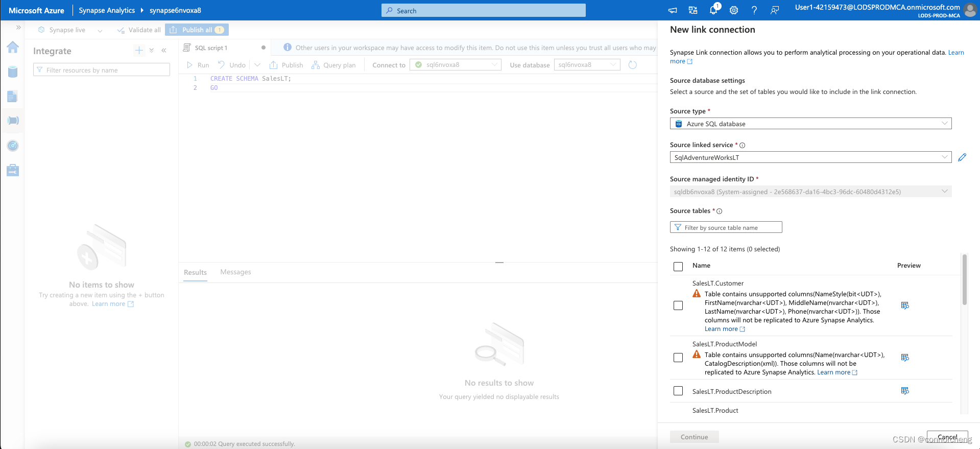Add a new Integrate resource with plus

(x=139, y=50)
